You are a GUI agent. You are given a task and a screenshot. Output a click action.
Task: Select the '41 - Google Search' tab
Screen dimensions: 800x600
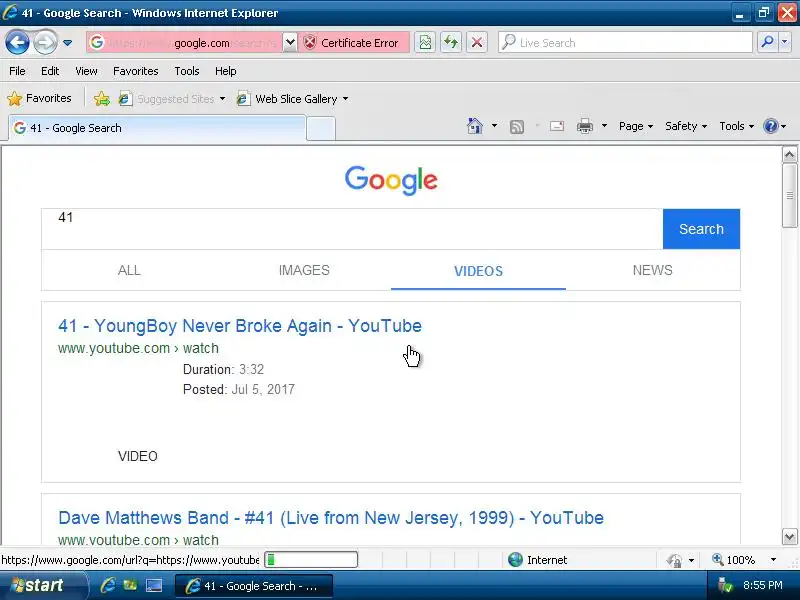(x=158, y=128)
